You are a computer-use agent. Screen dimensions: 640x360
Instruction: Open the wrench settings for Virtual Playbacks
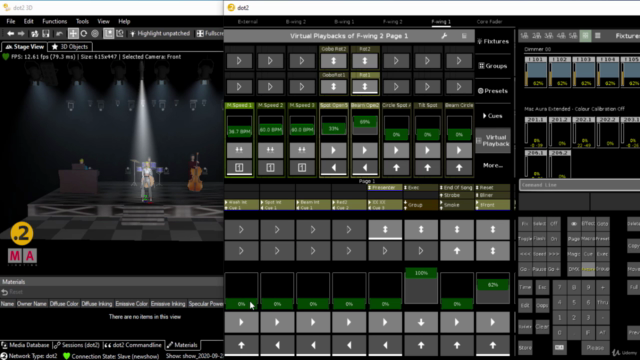coord(444,36)
